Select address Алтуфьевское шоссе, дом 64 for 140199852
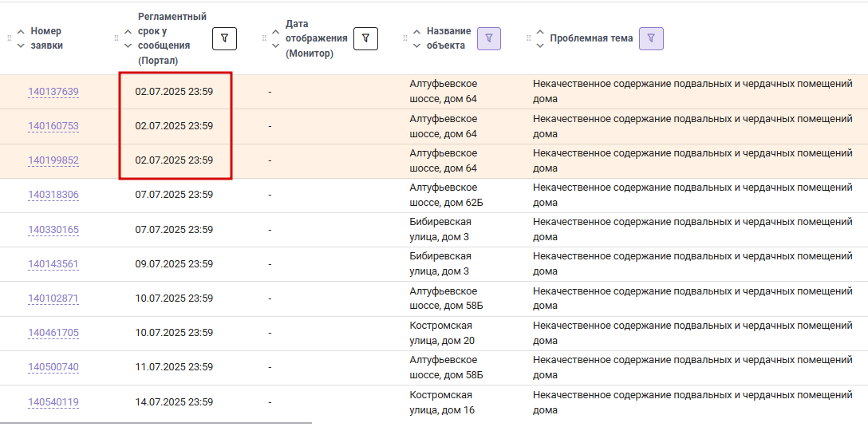The height and width of the screenshot is (427, 868). click(444, 160)
